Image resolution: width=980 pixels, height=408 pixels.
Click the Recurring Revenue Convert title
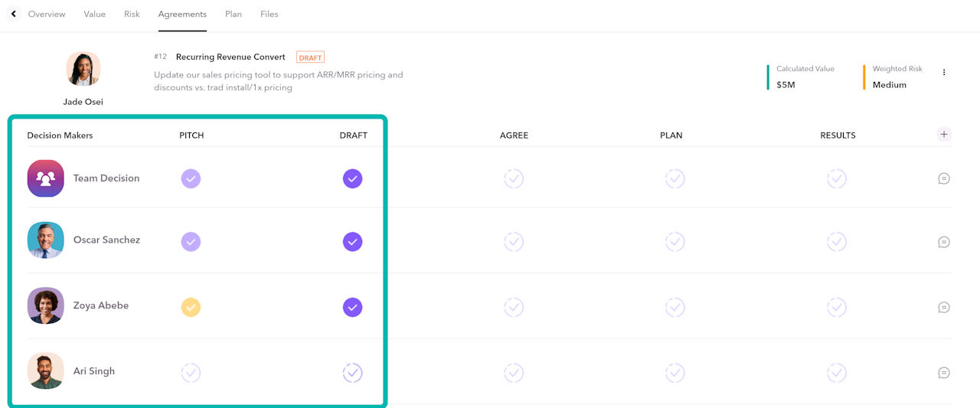pyautogui.click(x=230, y=57)
